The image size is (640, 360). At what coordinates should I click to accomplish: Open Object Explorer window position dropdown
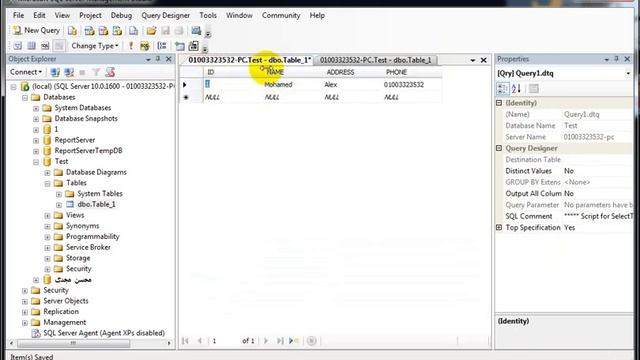[148, 60]
